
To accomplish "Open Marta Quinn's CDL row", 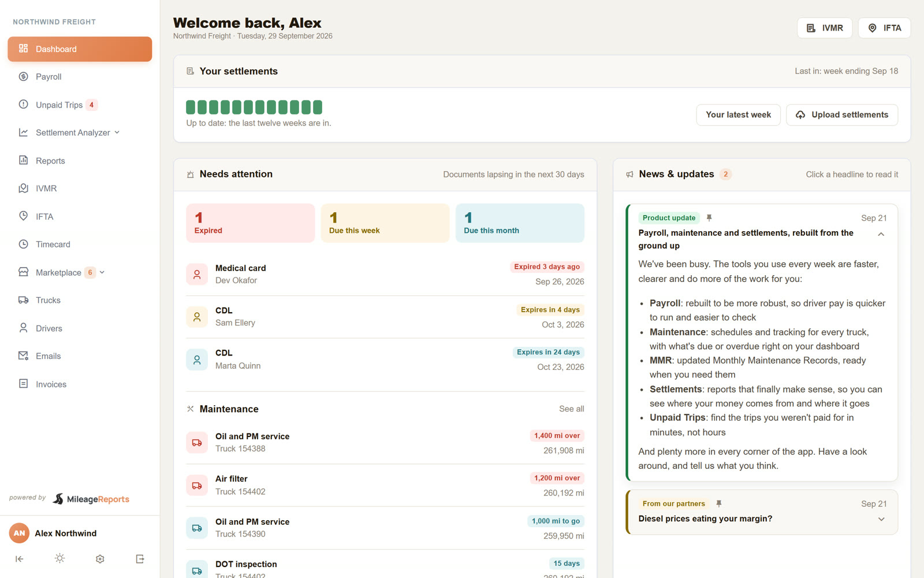I will click(x=385, y=360).
